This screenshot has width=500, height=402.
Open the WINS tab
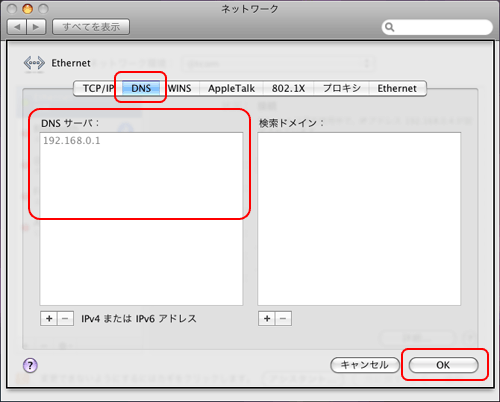tap(180, 88)
